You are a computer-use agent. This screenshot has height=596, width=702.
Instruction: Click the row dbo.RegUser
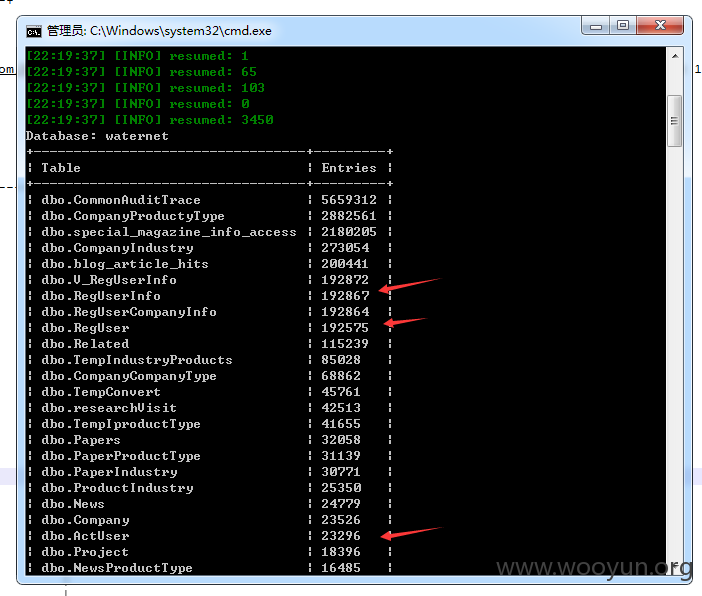click(x=210, y=328)
